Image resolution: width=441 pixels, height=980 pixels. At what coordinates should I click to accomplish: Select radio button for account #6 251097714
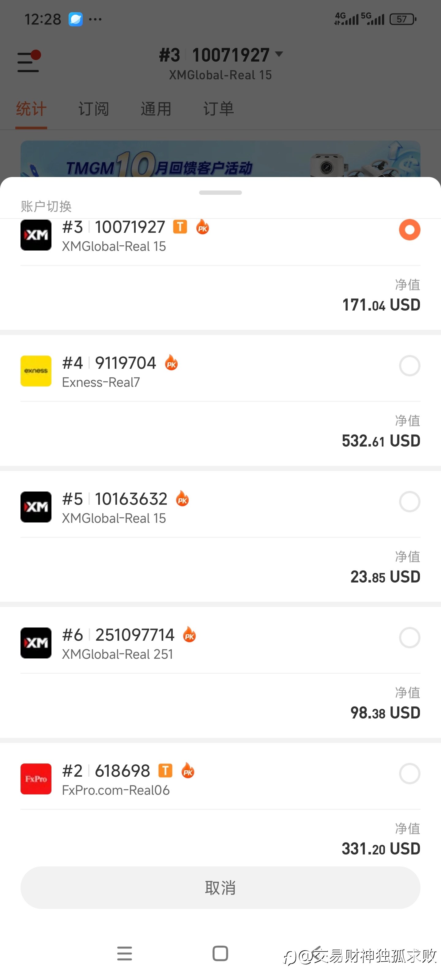(x=409, y=637)
